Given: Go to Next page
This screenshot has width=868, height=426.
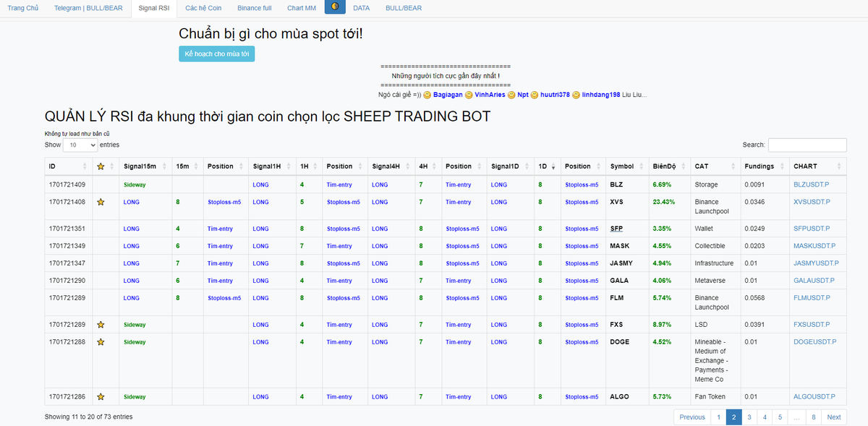Looking at the screenshot, I should (x=834, y=417).
